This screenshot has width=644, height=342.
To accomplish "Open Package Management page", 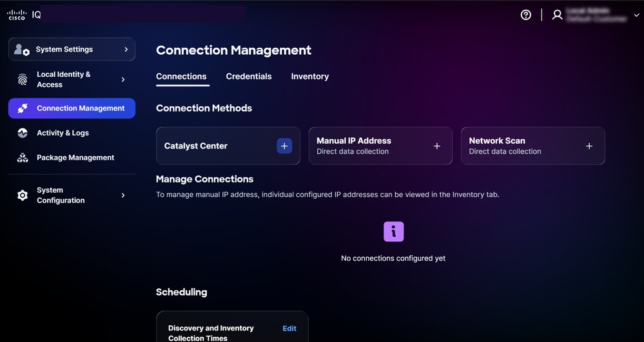I will click(75, 157).
